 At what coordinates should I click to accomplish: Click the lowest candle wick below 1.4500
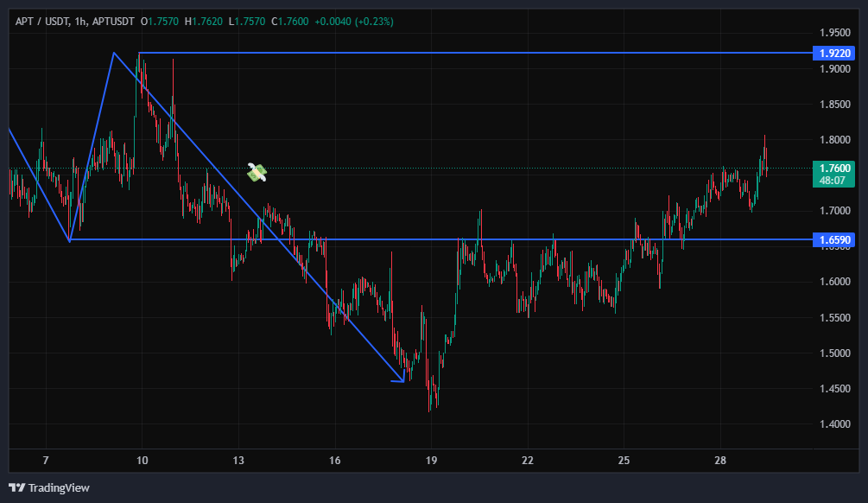pos(430,406)
